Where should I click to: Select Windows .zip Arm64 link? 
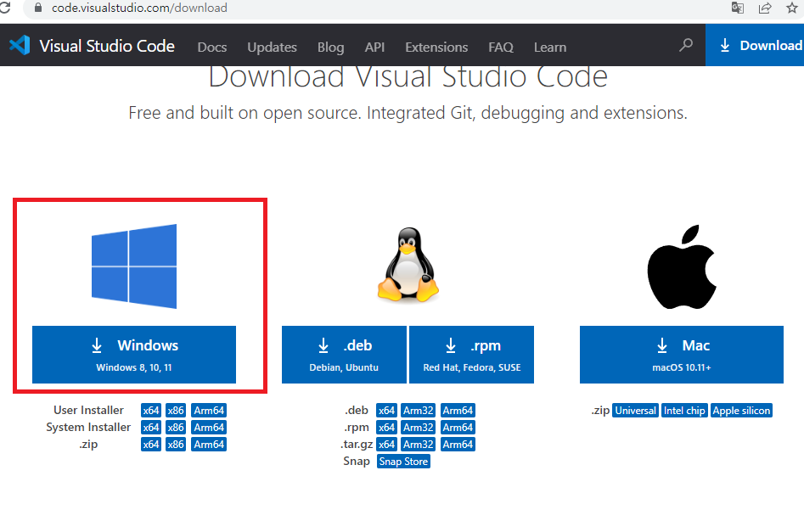(x=209, y=445)
